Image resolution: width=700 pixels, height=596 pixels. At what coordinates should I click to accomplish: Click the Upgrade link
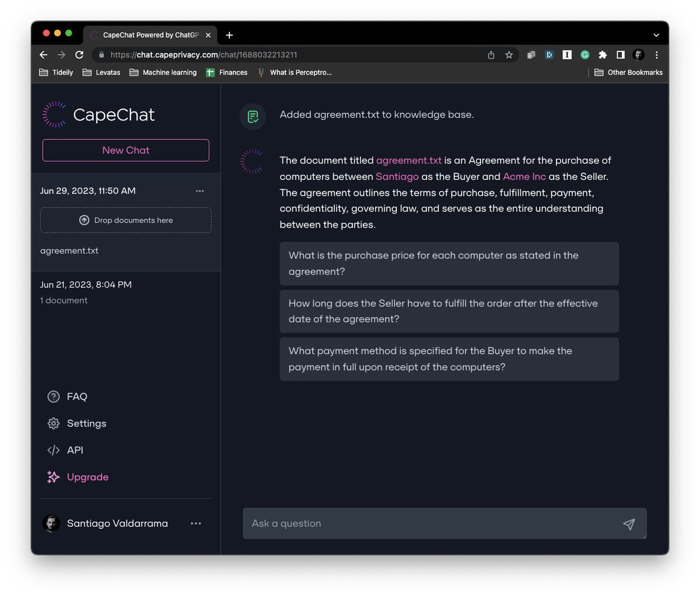tap(87, 477)
